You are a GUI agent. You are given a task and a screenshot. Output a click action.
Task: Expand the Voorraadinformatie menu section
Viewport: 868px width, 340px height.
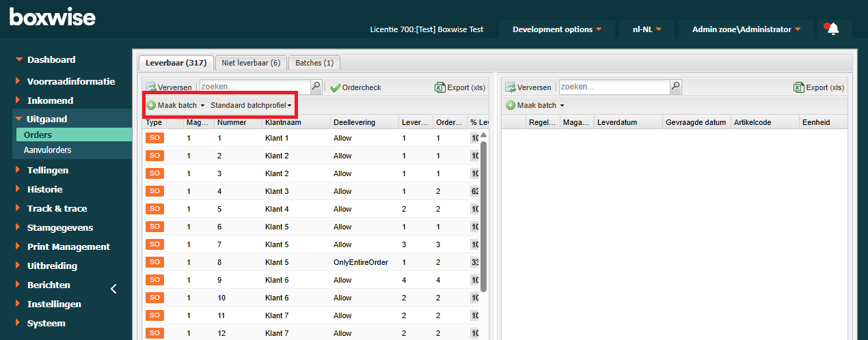coord(70,81)
